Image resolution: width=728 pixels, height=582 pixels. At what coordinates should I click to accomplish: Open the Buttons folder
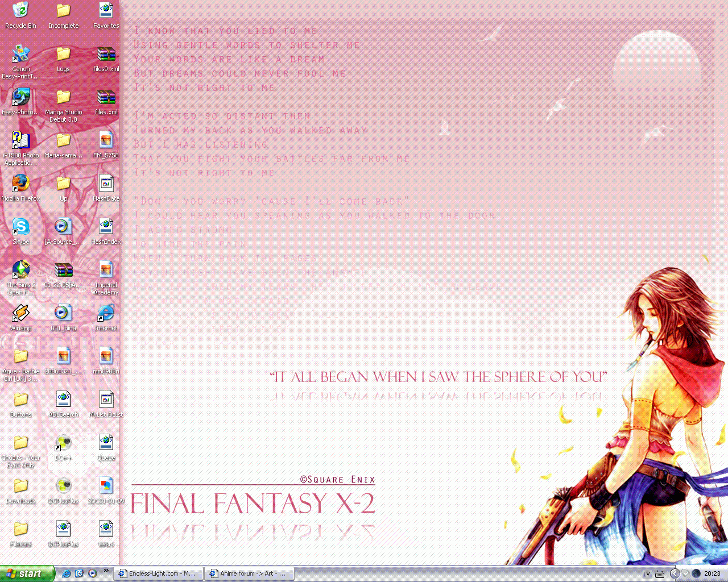click(20, 404)
